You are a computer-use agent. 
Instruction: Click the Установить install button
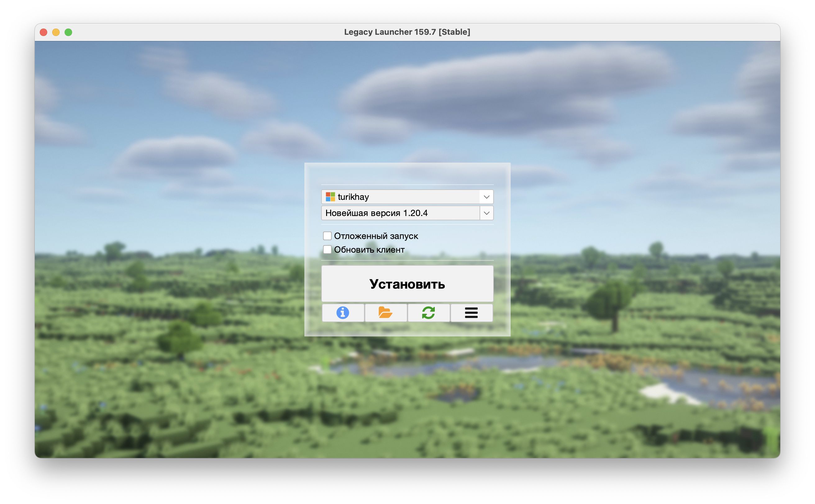click(x=407, y=284)
